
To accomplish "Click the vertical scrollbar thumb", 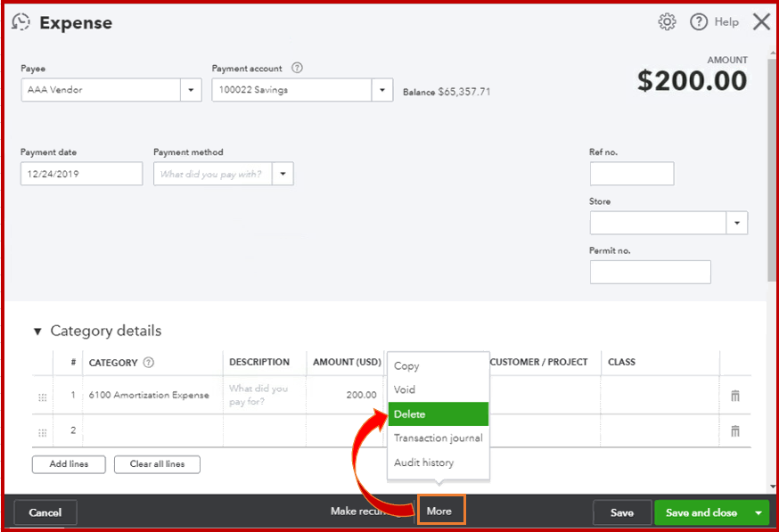I will click(772, 169).
